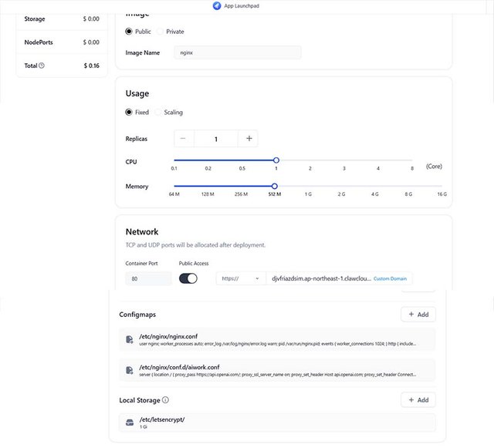The height and width of the screenshot is (448, 494).
Task: Open the https:// protocol dropdown
Action: pyautogui.click(x=240, y=278)
